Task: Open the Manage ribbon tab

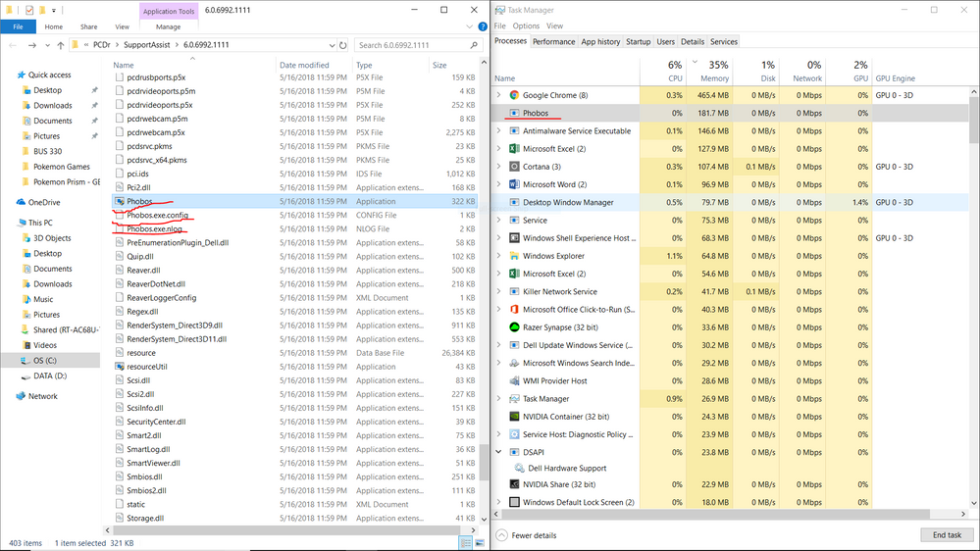Action: (x=168, y=26)
